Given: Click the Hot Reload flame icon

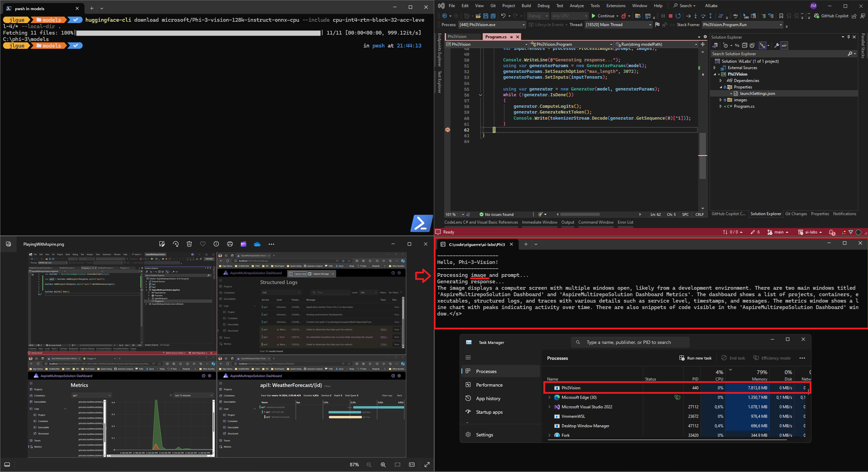Looking at the screenshot, I should (x=623, y=16).
